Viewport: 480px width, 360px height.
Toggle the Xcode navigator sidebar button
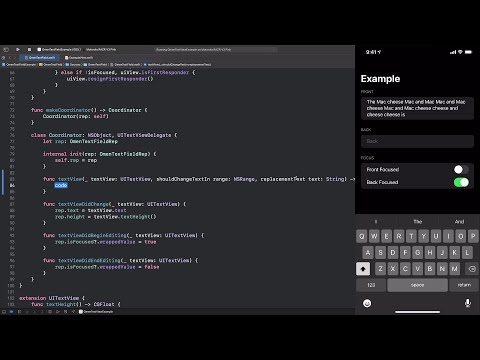6,49
